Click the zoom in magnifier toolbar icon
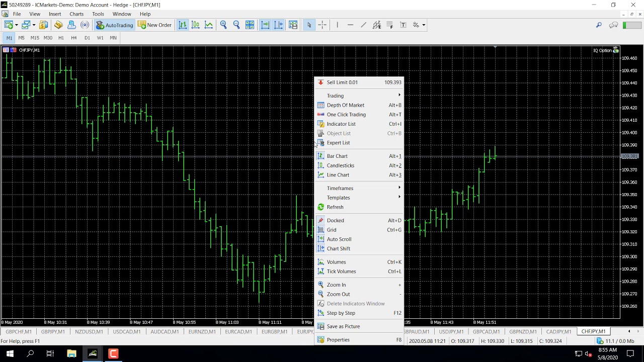 [223, 25]
